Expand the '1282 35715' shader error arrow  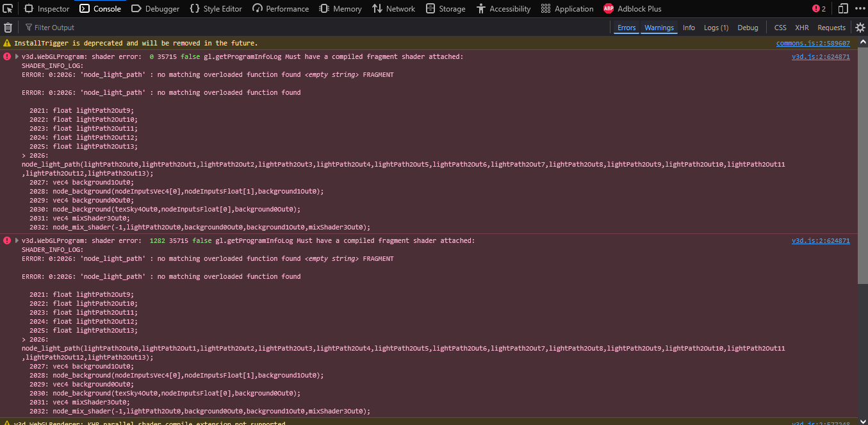17,240
